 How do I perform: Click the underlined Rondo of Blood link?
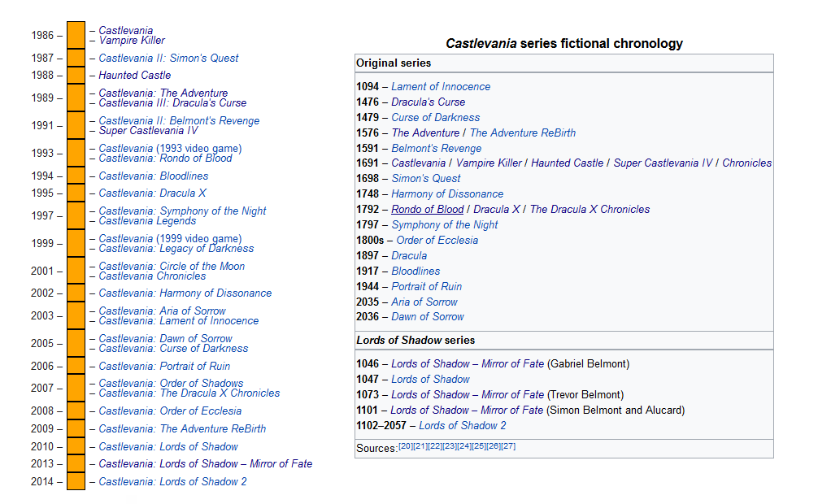pos(427,209)
